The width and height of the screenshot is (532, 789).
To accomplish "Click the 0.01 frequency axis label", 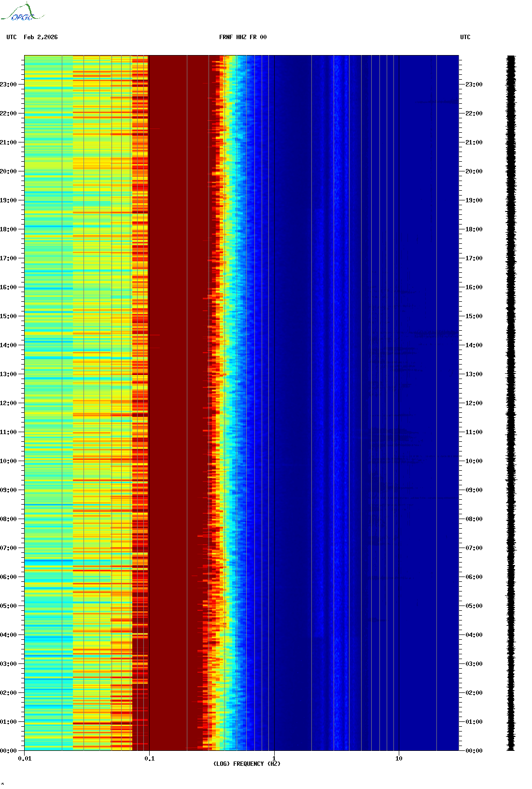I will click(25, 759).
